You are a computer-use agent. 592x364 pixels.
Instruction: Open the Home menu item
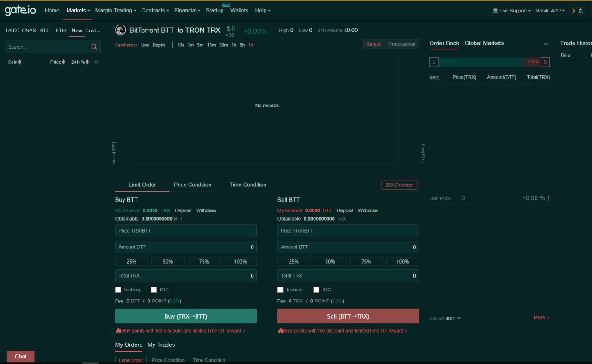point(52,10)
